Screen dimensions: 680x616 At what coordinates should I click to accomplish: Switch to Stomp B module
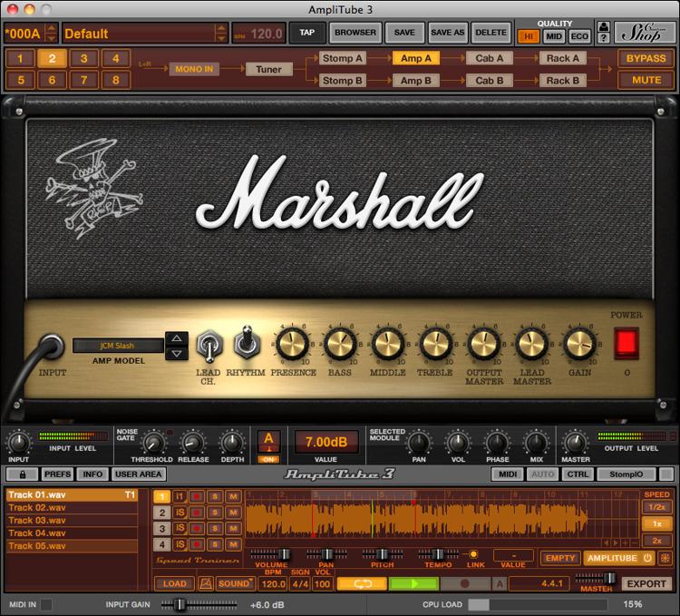click(343, 80)
